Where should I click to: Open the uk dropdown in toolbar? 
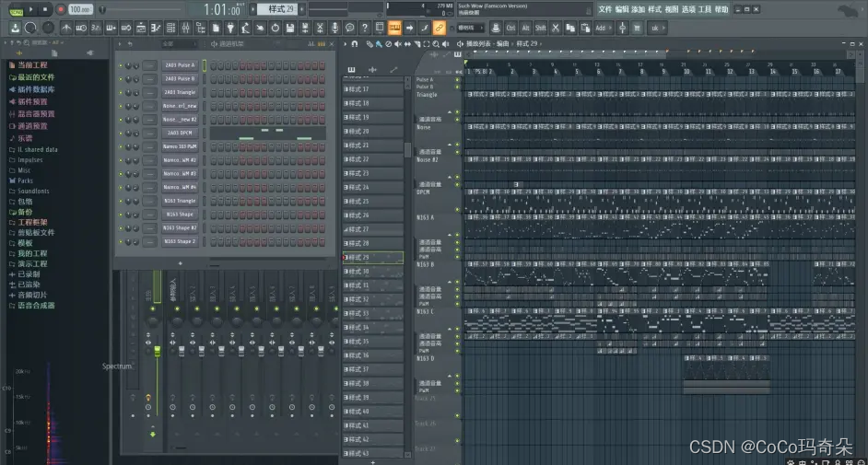click(657, 28)
